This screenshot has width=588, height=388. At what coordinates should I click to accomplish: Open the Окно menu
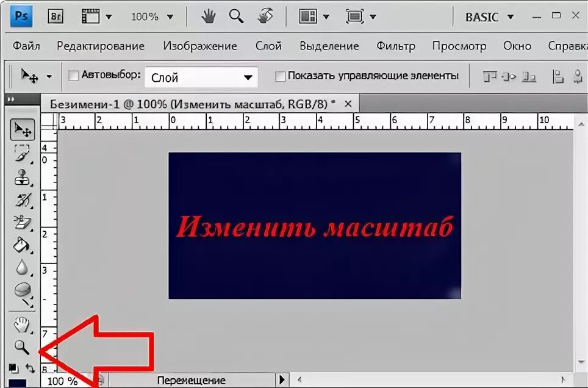517,46
